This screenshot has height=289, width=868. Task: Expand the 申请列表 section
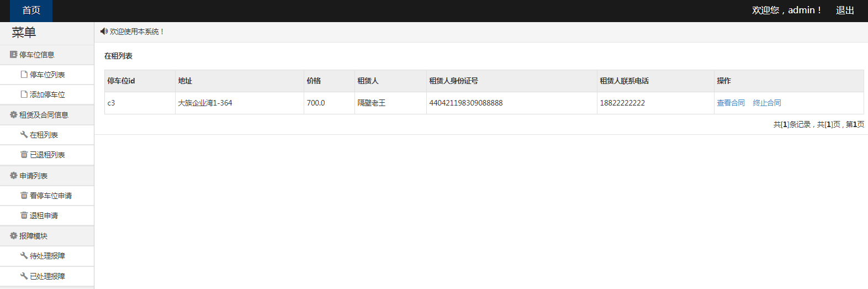click(47, 176)
